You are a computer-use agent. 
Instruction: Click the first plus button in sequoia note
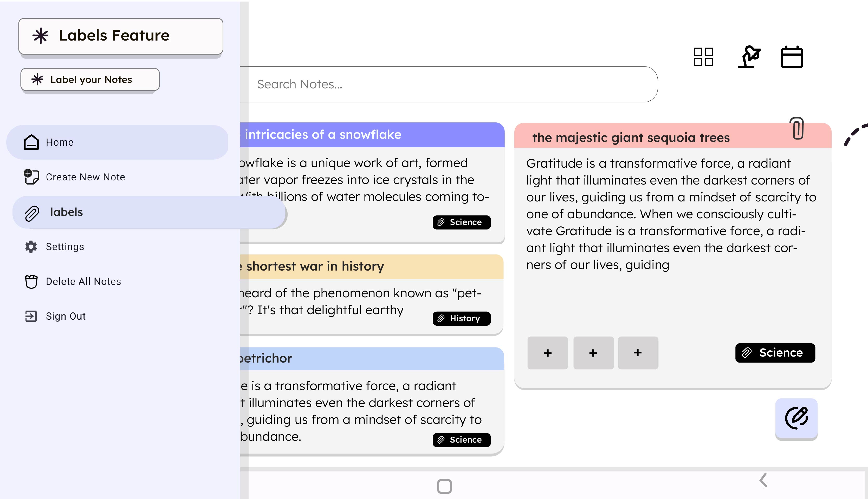pos(547,353)
